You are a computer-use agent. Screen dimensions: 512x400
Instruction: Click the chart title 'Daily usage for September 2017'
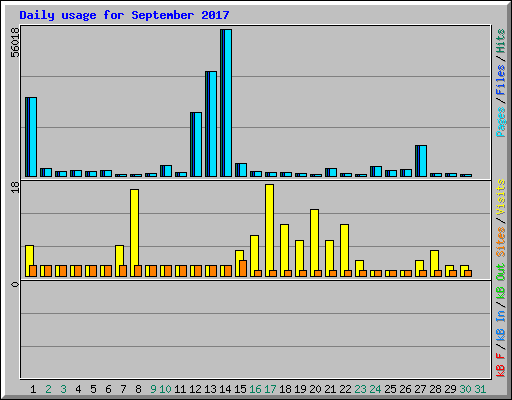point(124,15)
